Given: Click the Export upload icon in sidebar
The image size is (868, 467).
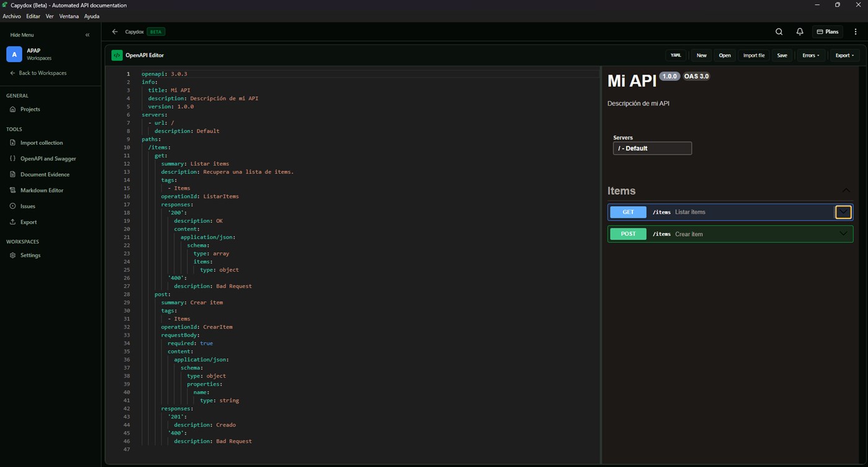Looking at the screenshot, I should pos(12,222).
